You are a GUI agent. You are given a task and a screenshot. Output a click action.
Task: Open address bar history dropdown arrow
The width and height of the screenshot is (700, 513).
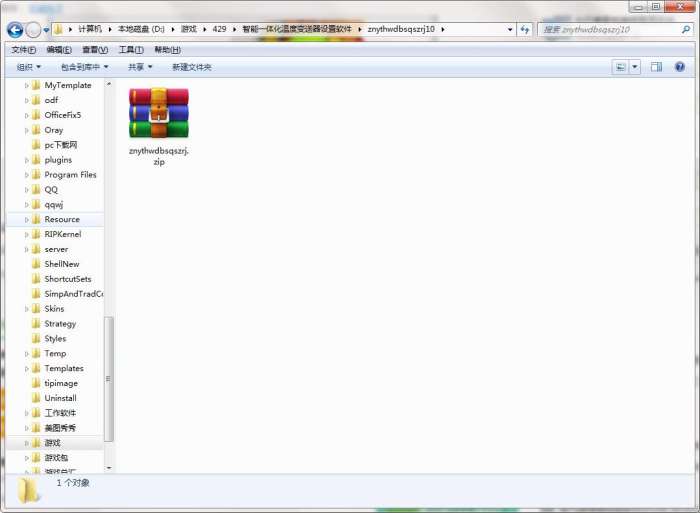pos(510,29)
